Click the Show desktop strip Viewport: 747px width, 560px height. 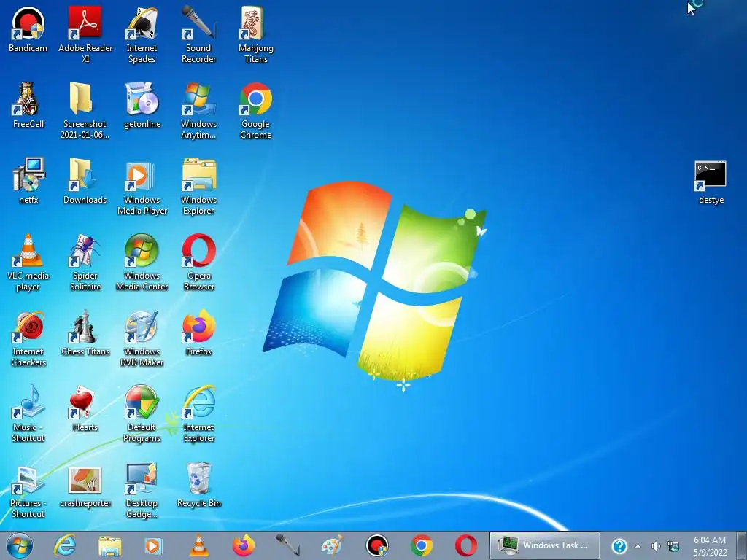pos(742,545)
